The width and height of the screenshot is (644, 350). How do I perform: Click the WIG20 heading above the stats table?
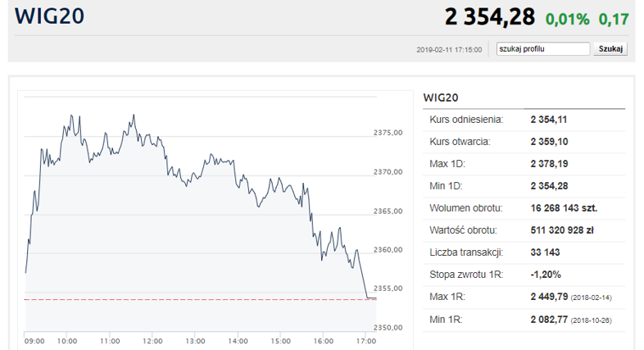tap(440, 98)
